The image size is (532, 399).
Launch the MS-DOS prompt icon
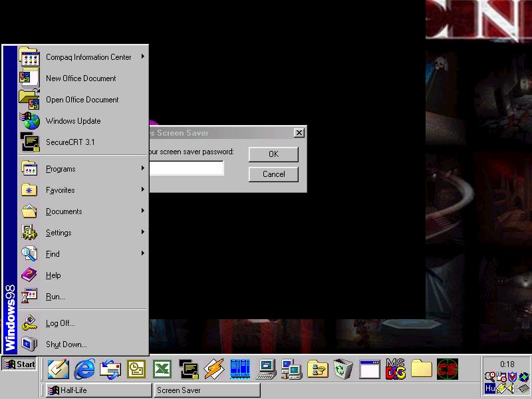395,369
